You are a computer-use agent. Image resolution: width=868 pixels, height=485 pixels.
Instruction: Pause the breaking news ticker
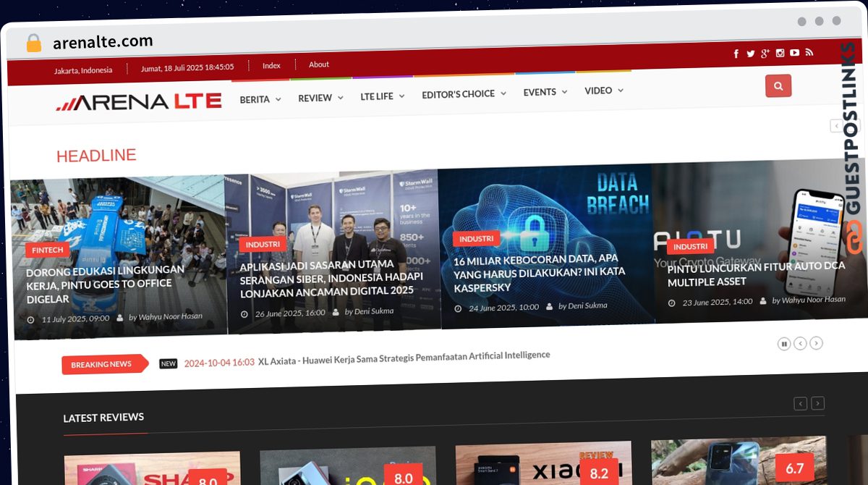783,344
